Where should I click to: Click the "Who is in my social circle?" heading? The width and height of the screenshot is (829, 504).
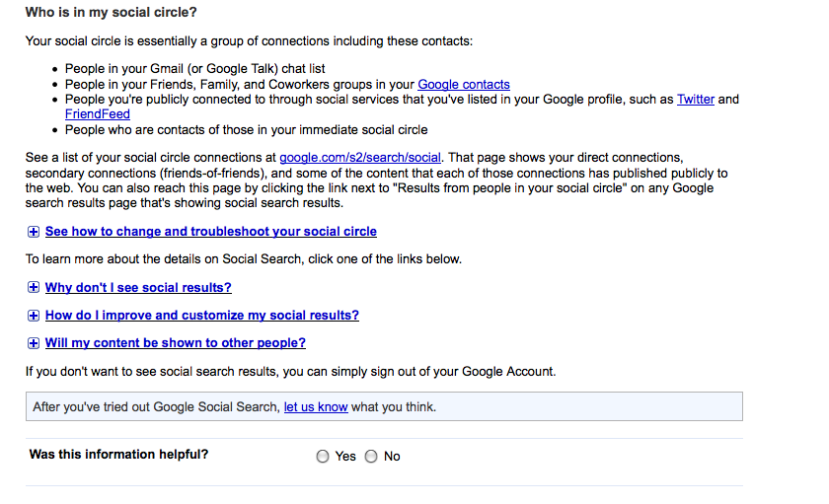(x=111, y=12)
